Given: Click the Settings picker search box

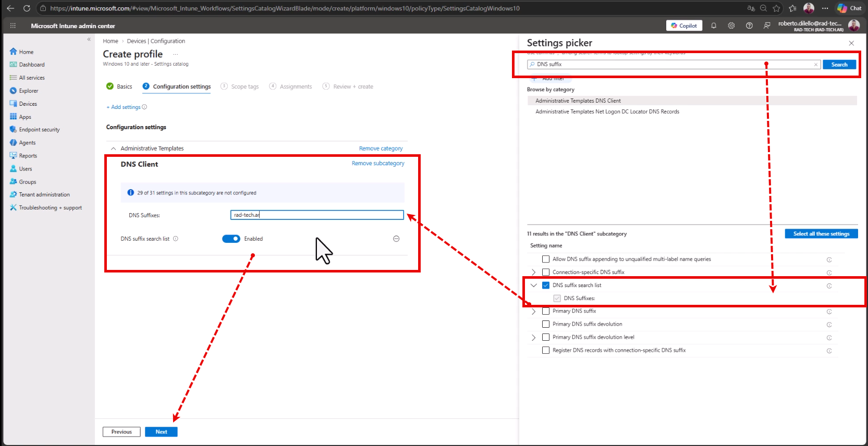Looking at the screenshot, I should click(674, 65).
